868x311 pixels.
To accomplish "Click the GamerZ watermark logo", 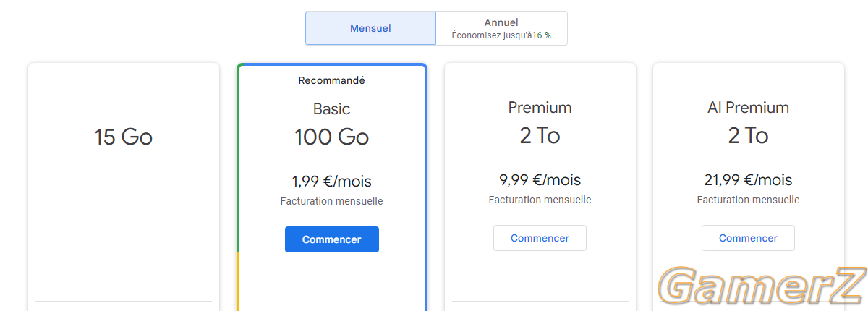I will [760, 286].
